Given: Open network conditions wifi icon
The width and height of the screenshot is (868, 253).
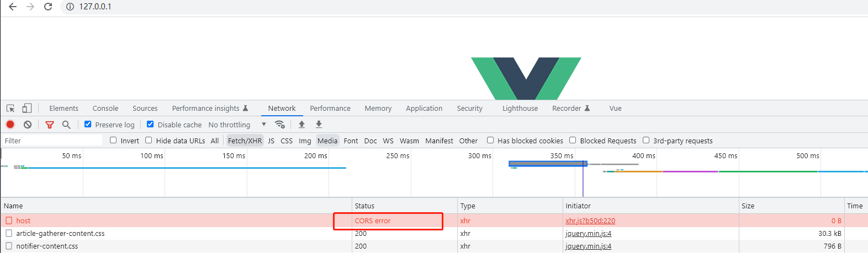Looking at the screenshot, I should pos(280,125).
